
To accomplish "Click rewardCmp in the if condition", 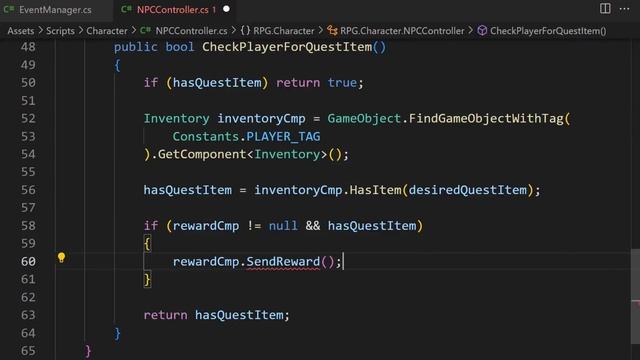I will [x=206, y=226].
